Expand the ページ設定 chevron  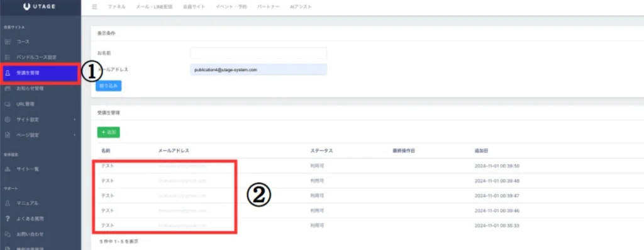pyautogui.click(x=75, y=135)
